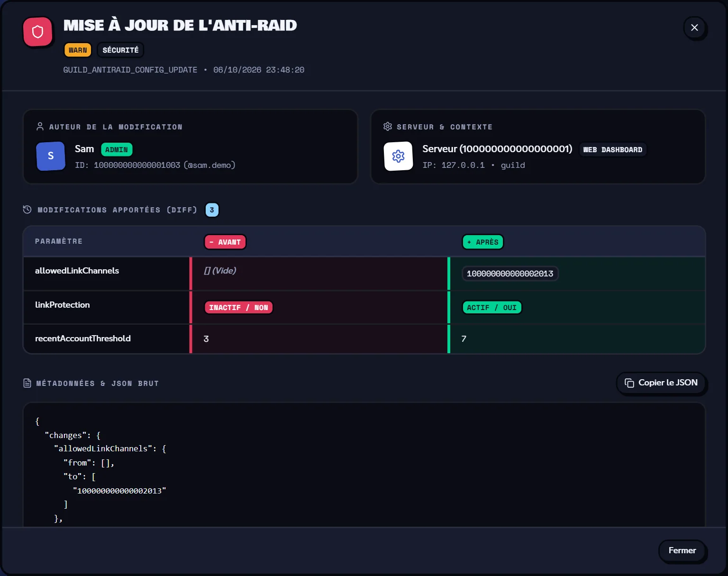The height and width of the screenshot is (576, 728).
Task: Click the "changes": { line in JSON
Action: click(73, 435)
